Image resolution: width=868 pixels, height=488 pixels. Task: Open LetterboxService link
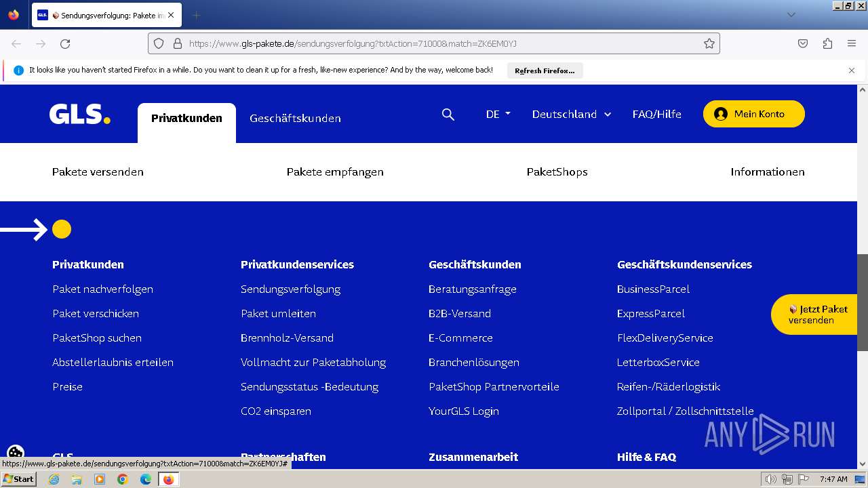(x=658, y=363)
